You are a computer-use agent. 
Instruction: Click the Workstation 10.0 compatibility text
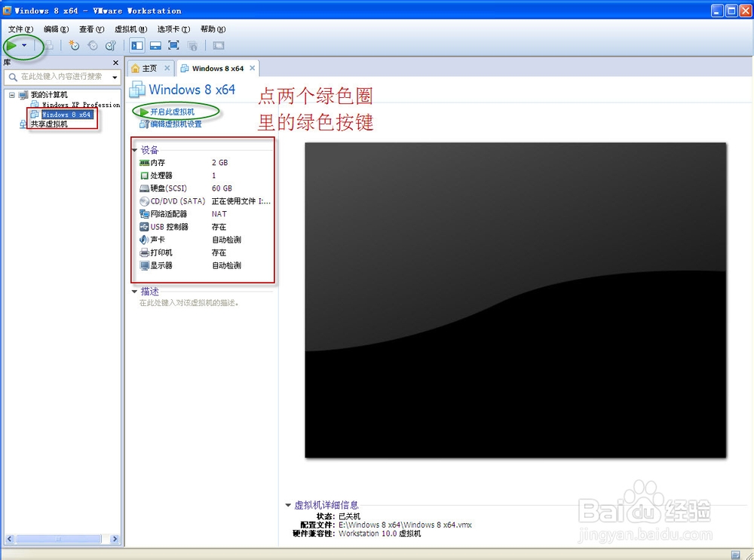[x=379, y=534]
